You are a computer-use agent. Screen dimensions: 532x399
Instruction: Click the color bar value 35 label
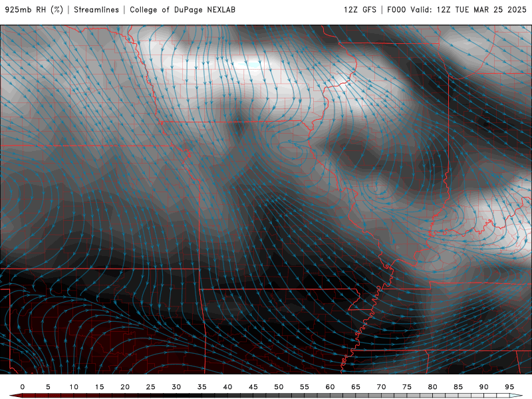[x=202, y=387]
